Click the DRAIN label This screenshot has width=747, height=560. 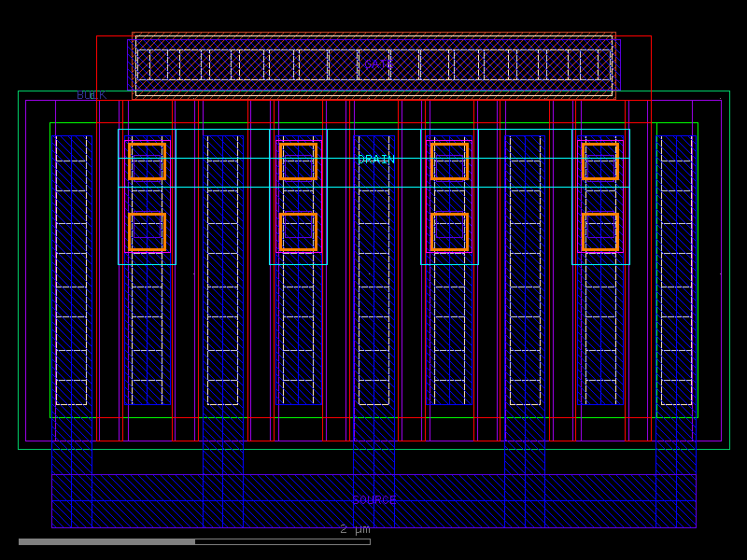373,159
